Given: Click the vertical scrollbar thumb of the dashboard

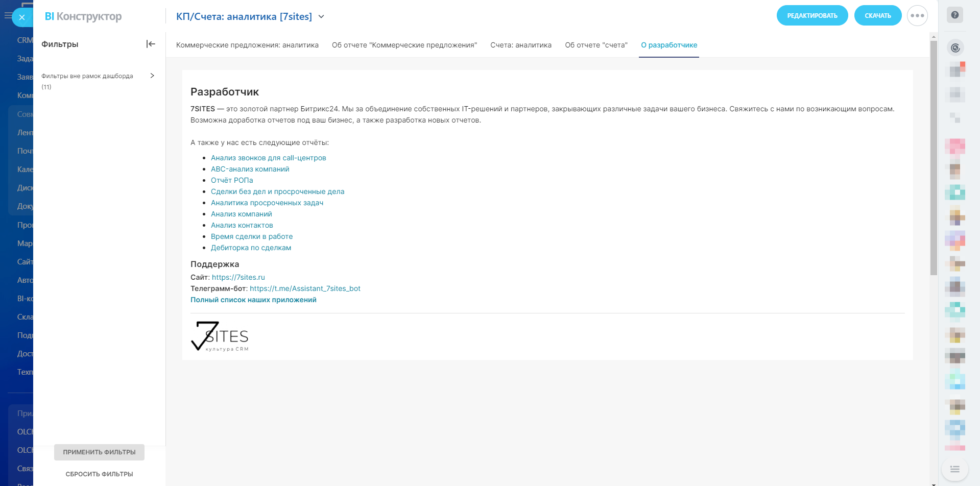Looking at the screenshot, I should tap(934, 158).
